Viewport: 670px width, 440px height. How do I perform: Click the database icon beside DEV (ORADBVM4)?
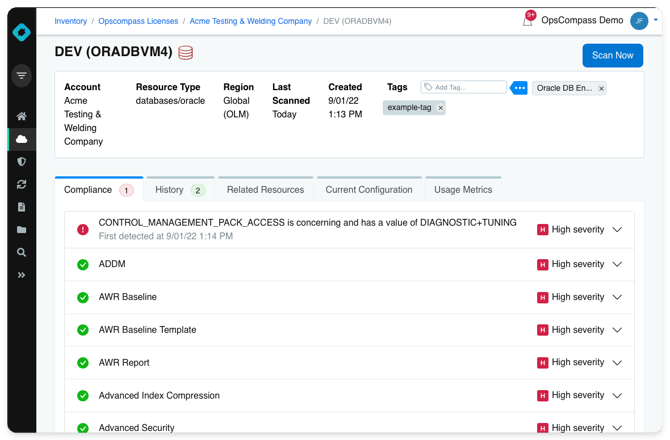click(185, 53)
